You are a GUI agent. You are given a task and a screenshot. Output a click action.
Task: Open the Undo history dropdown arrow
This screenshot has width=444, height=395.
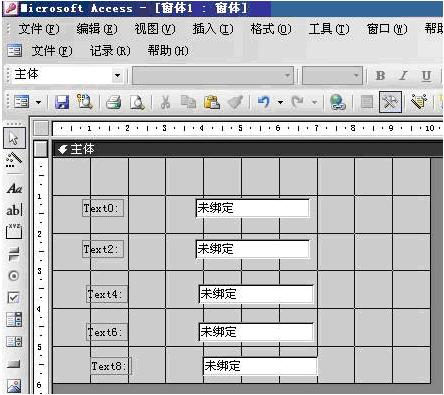tap(280, 102)
